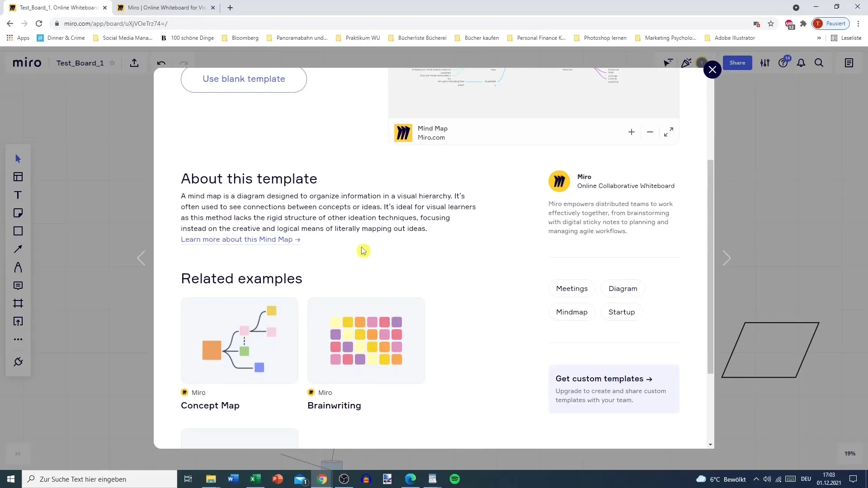This screenshot has width=868, height=488.
Task: Open board search magnifier
Action: (819, 63)
